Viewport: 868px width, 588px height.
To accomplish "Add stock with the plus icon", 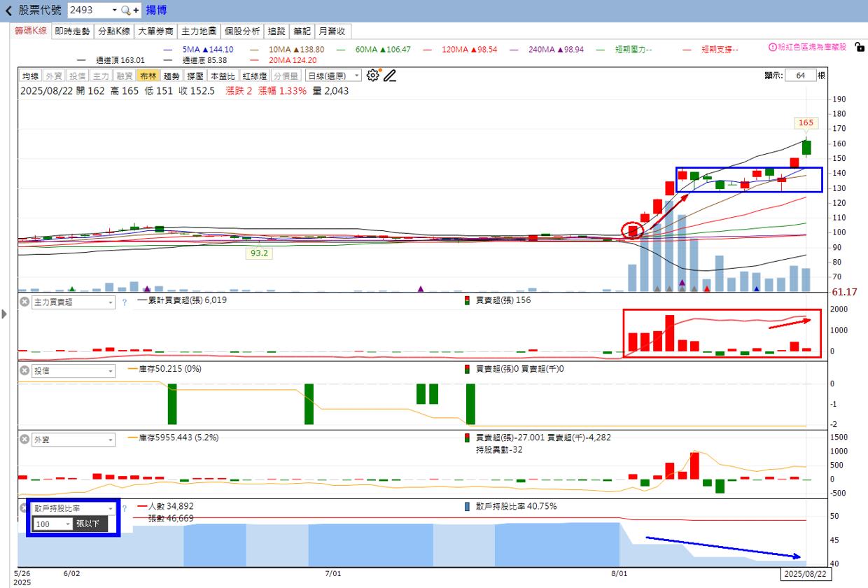I will [136, 10].
